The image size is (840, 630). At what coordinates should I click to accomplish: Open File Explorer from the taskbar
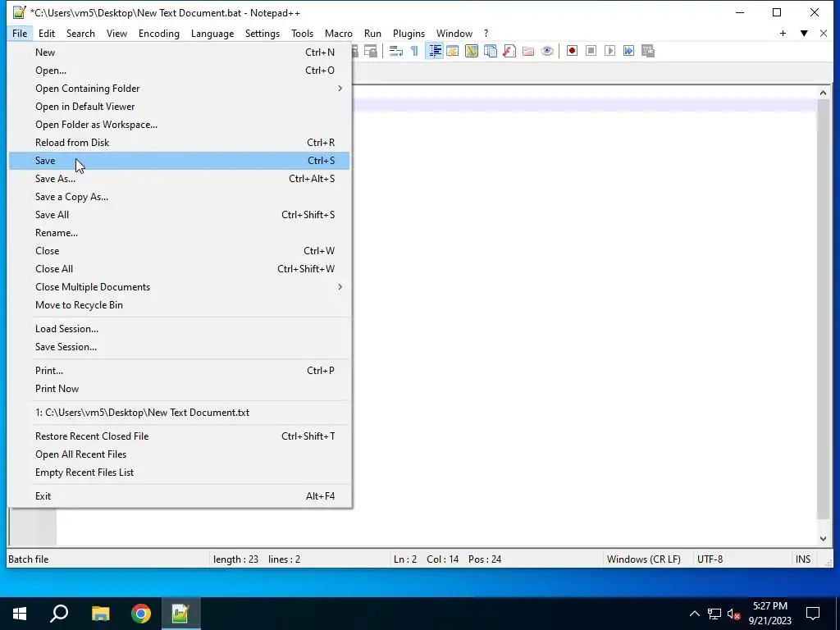[100, 614]
